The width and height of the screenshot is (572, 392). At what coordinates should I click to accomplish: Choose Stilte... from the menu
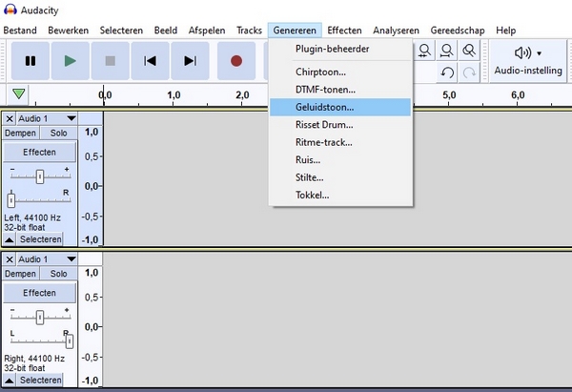point(340,177)
